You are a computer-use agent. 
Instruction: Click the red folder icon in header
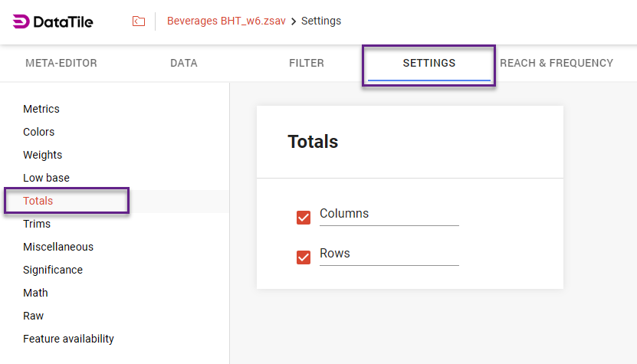point(139,21)
